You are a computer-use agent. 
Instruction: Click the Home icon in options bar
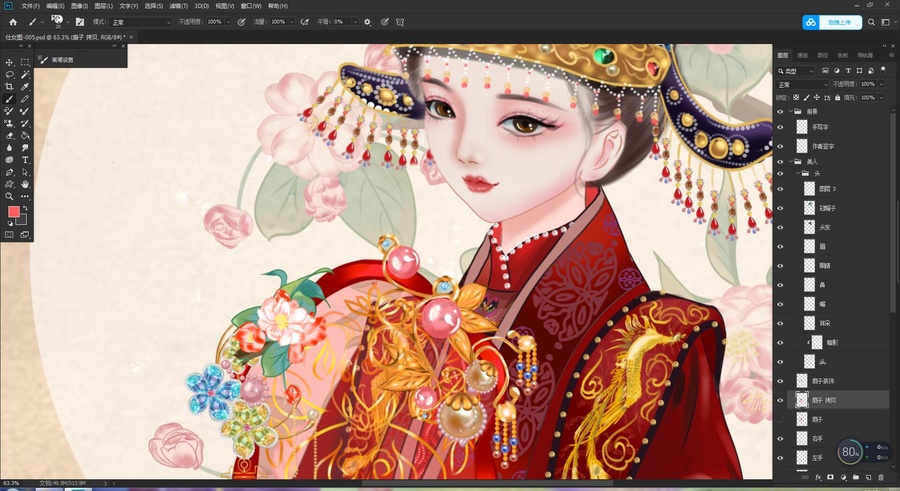(13, 22)
